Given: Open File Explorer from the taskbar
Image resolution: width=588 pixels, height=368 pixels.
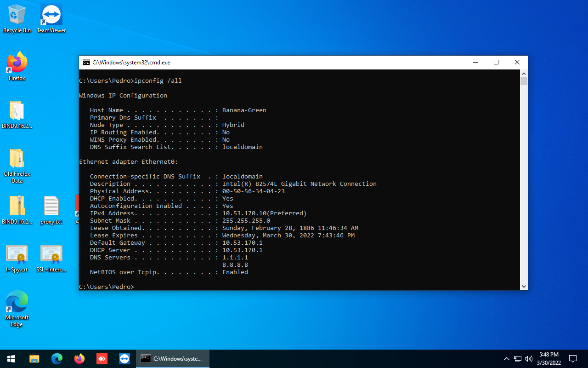Looking at the screenshot, I should coord(34,358).
